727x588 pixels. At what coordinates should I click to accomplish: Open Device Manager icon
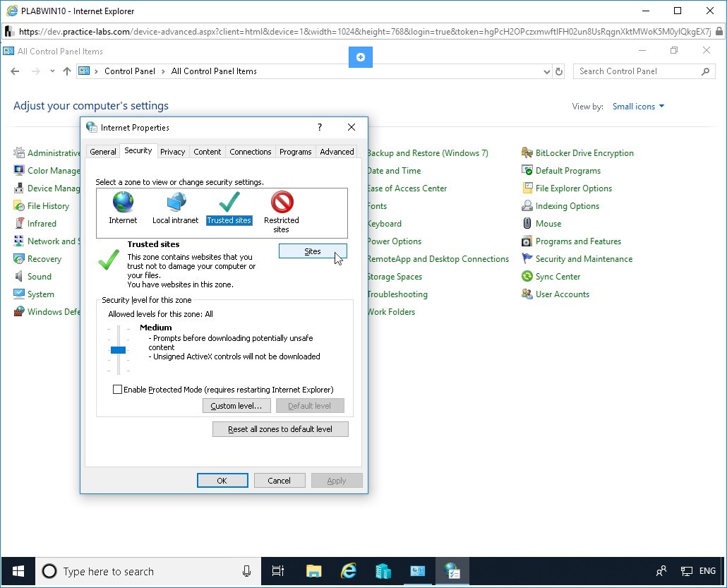(x=19, y=188)
